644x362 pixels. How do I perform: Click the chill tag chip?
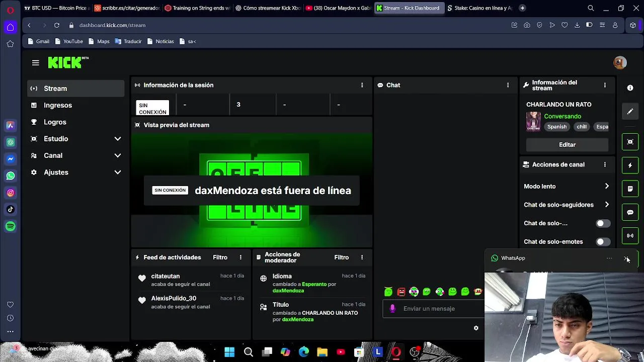click(x=582, y=127)
